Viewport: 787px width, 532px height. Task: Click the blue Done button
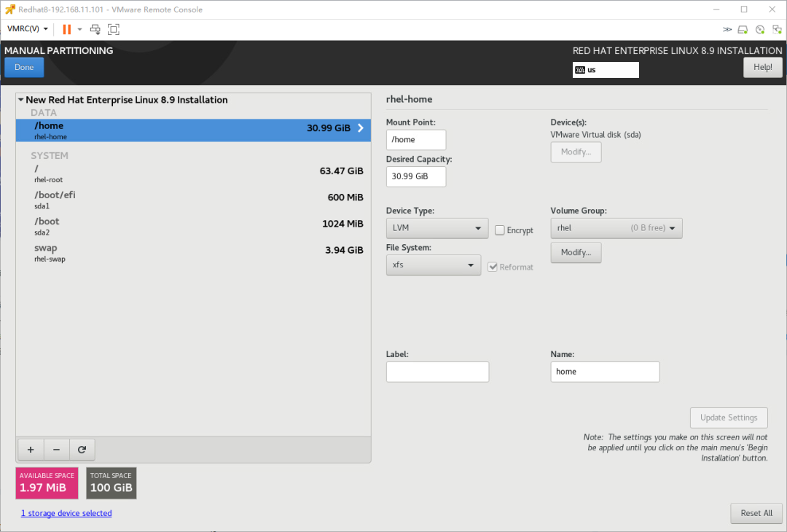coord(24,67)
